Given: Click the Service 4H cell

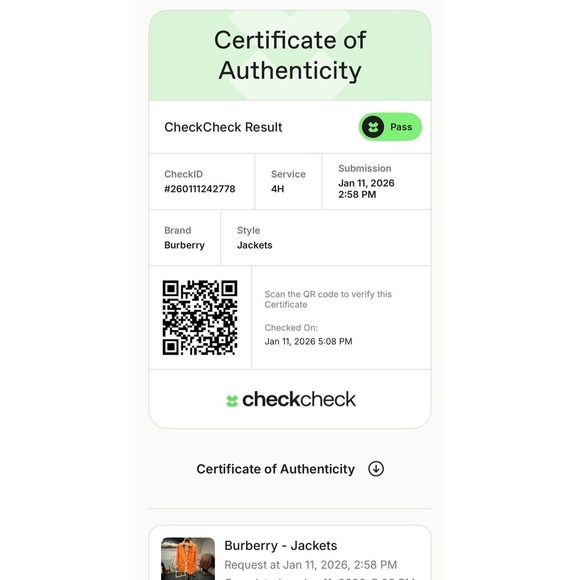Looking at the screenshot, I should pos(288,182).
